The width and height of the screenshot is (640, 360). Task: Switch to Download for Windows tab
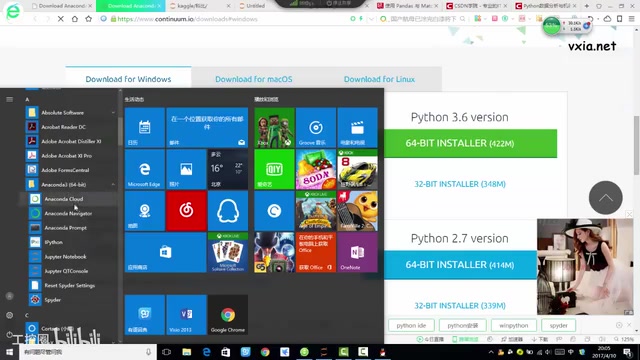pos(128,79)
